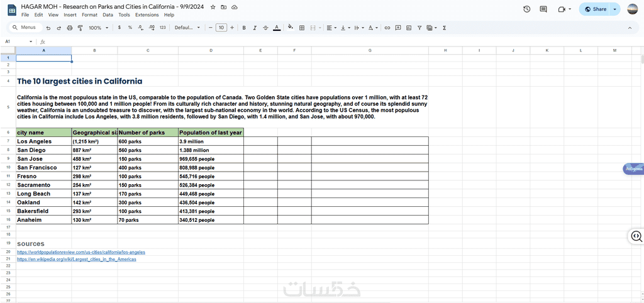
Task: Choose a cell fill color
Action: point(291,28)
